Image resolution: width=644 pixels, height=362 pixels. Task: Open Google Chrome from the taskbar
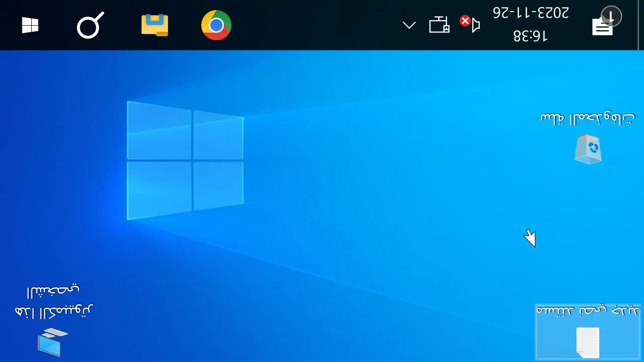(x=216, y=25)
